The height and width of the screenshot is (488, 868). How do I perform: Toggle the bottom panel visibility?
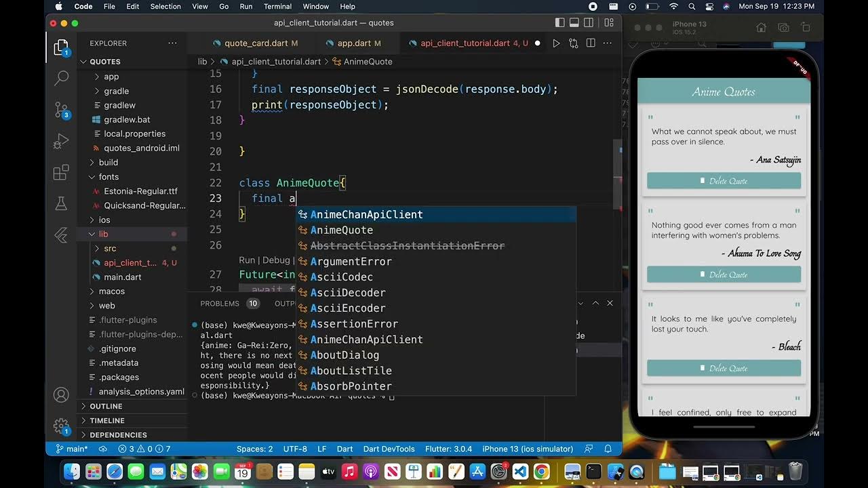574,22
